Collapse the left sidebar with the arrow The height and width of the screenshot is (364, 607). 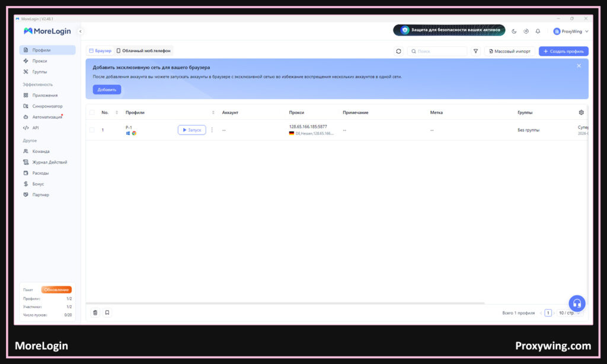[x=81, y=31]
